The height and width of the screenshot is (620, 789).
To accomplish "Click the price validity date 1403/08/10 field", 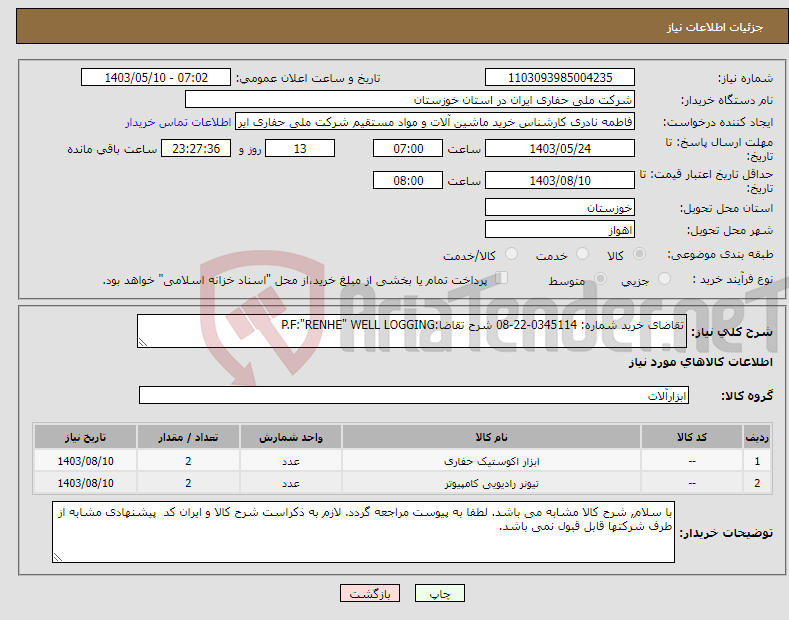I will (x=560, y=180).
